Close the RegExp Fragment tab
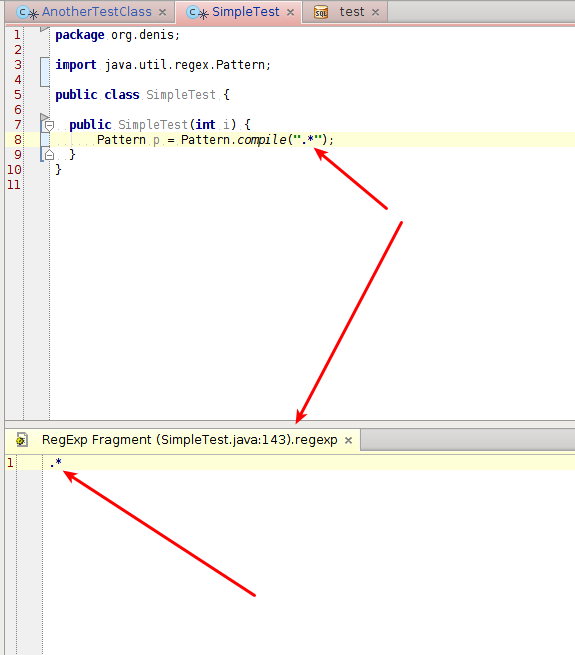Viewport: 575px width, 655px height. pyautogui.click(x=349, y=440)
